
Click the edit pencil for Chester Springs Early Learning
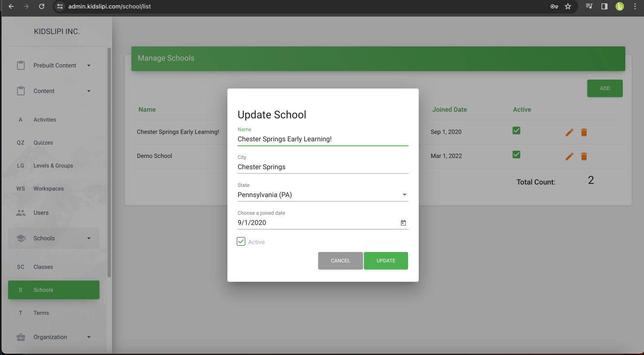point(569,132)
